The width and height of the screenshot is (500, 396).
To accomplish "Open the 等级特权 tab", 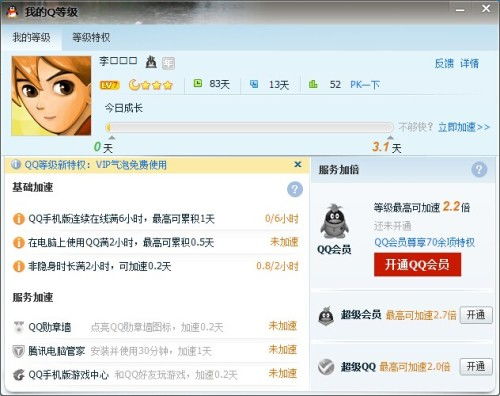I will (x=91, y=37).
